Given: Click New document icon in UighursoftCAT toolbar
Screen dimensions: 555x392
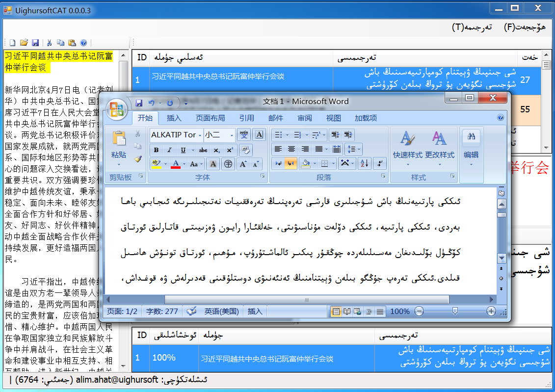Looking at the screenshot, I should 12,43.
